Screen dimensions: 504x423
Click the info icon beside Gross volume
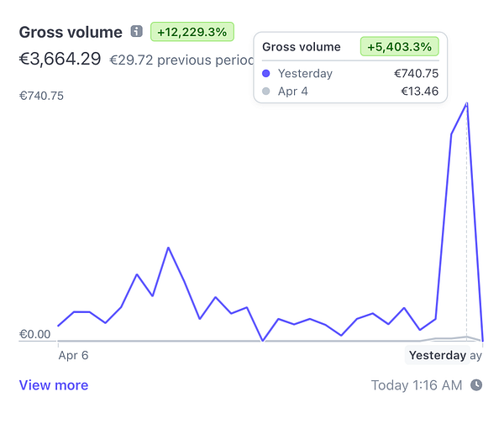click(136, 32)
